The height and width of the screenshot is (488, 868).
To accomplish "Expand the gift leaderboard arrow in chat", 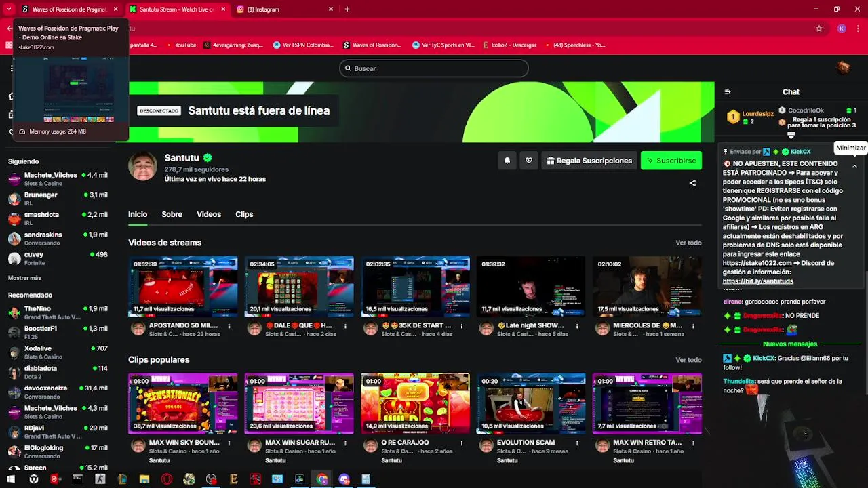I will [x=791, y=136].
